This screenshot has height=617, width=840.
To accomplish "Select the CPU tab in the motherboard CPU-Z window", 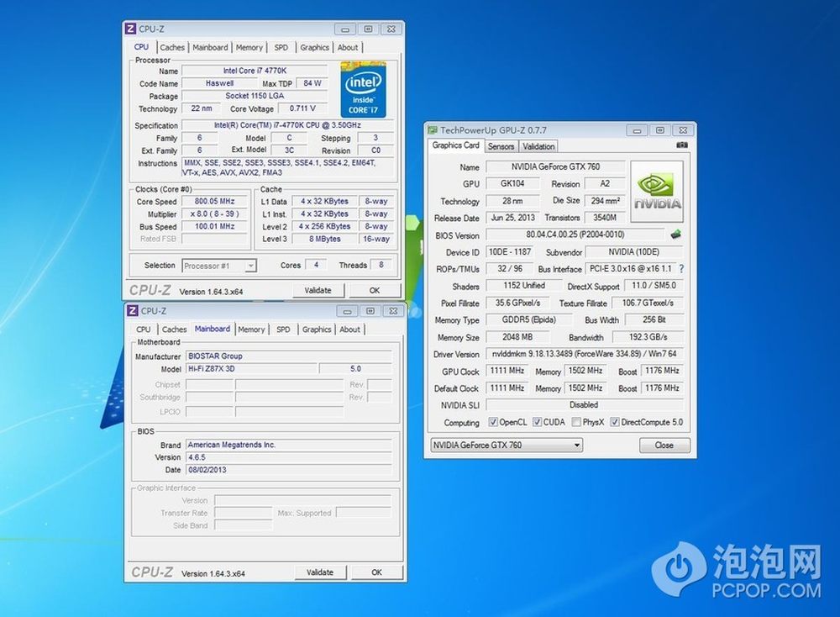I will click(144, 330).
